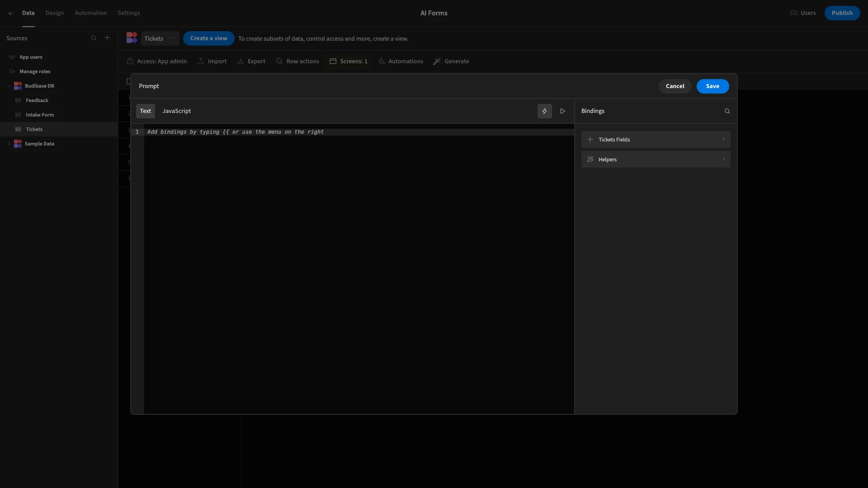
Task: Open the Data tab
Action: pos(28,13)
